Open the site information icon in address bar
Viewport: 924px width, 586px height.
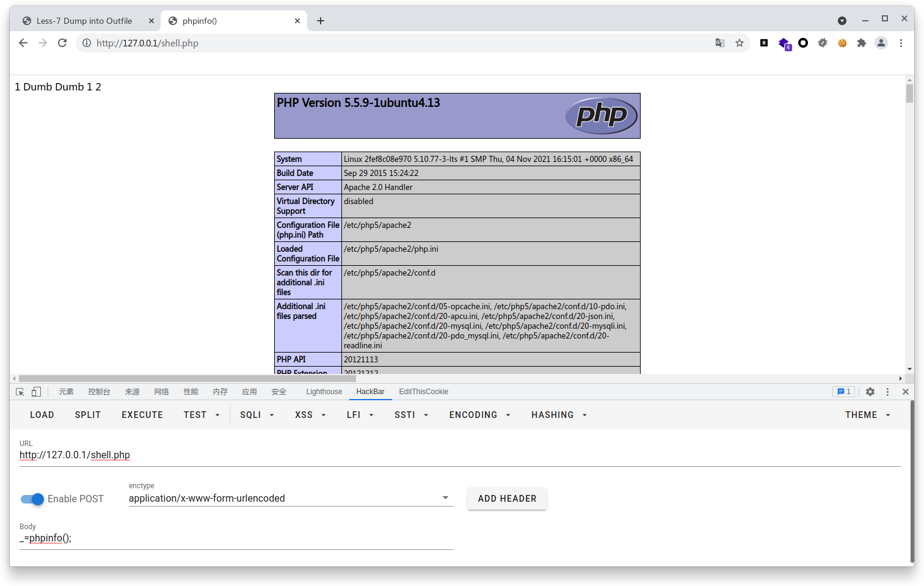(x=87, y=43)
